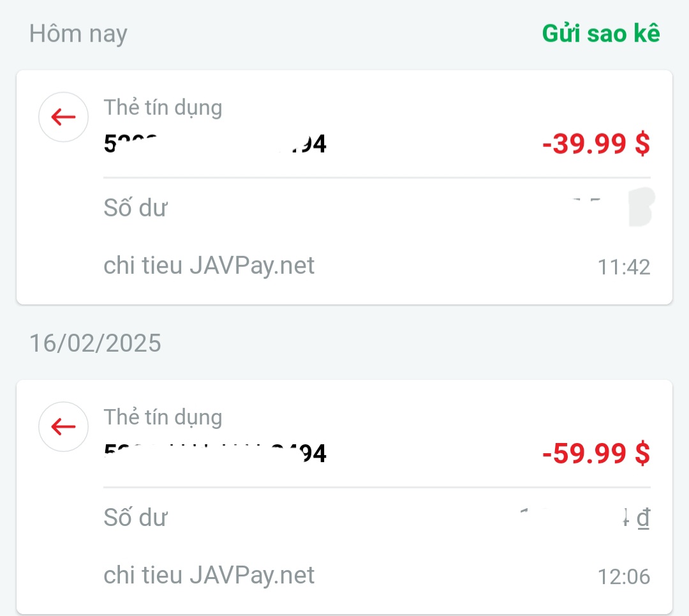Select the 16/02/2025 date header

click(95, 343)
